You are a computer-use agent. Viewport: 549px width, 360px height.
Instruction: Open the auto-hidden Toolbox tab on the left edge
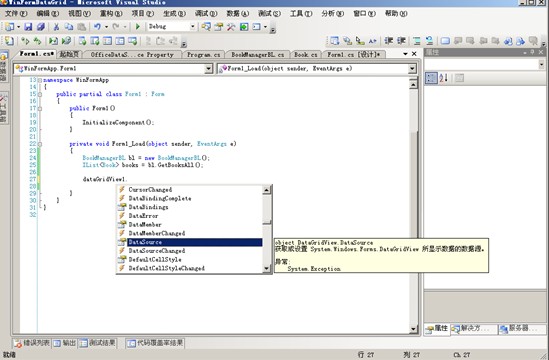(x=3, y=109)
